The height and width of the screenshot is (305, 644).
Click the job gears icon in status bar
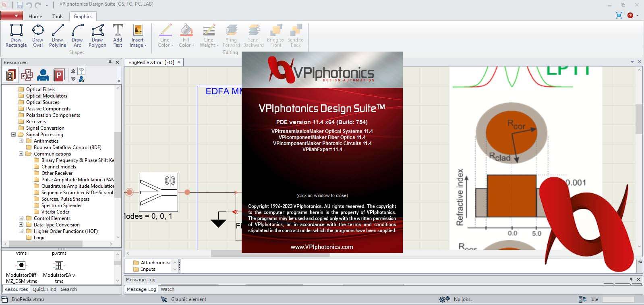click(445, 299)
